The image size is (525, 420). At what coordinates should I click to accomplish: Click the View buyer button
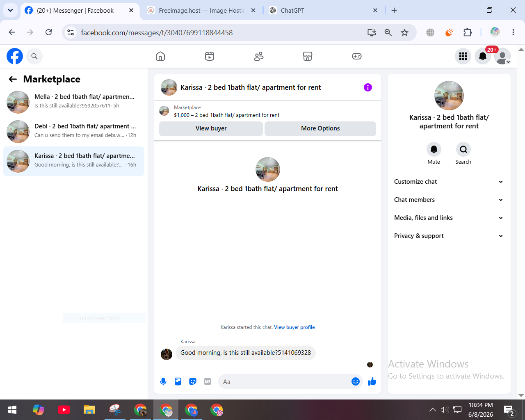pyautogui.click(x=211, y=128)
